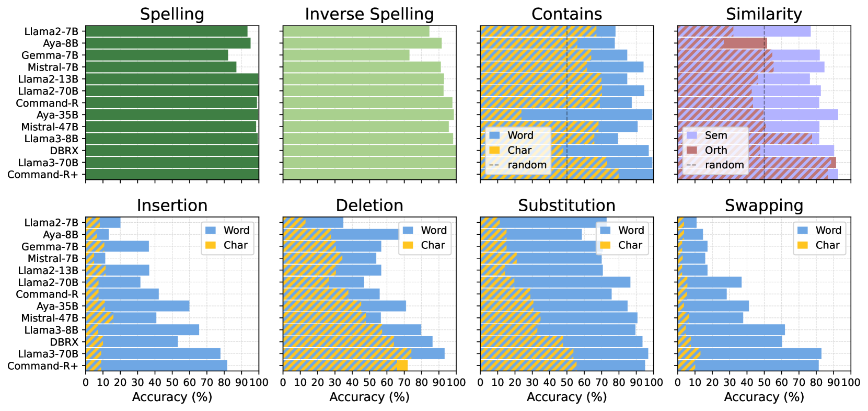Click the blue Word swatch in Insertion legend

[x=211, y=230]
